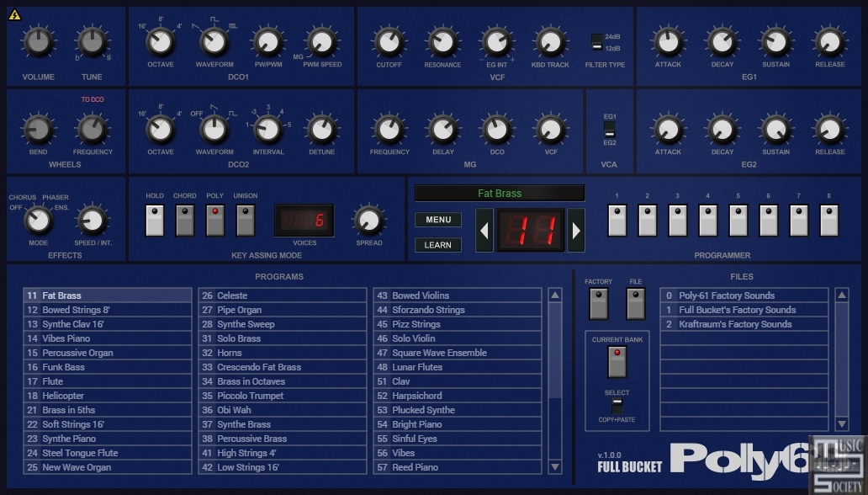Enable the HOLD key assign button

coord(155,220)
